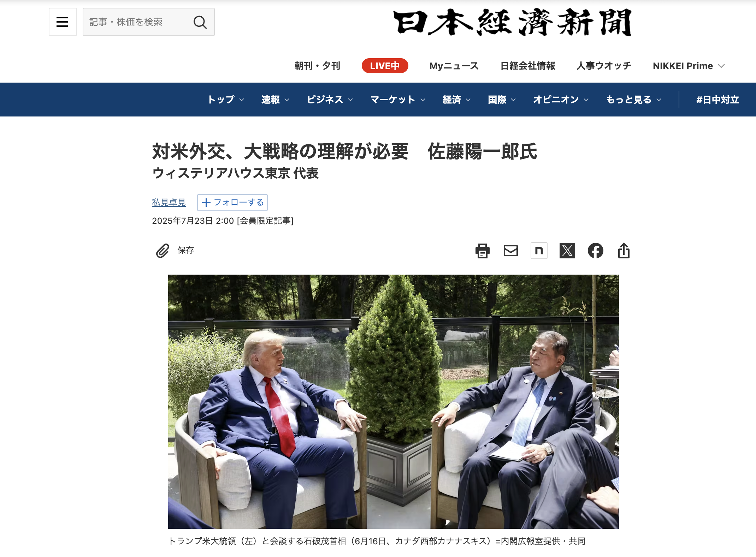The height and width of the screenshot is (557, 756).
Task: Click the #日中対立 hashtag link
Action: [717, 100]
